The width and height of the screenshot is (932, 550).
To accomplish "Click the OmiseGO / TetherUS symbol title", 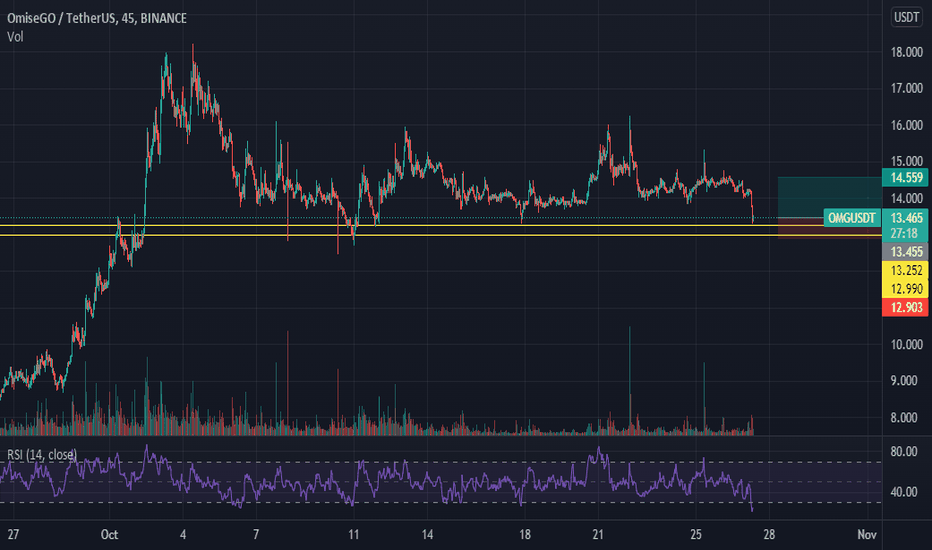I will tap(96, 18).
